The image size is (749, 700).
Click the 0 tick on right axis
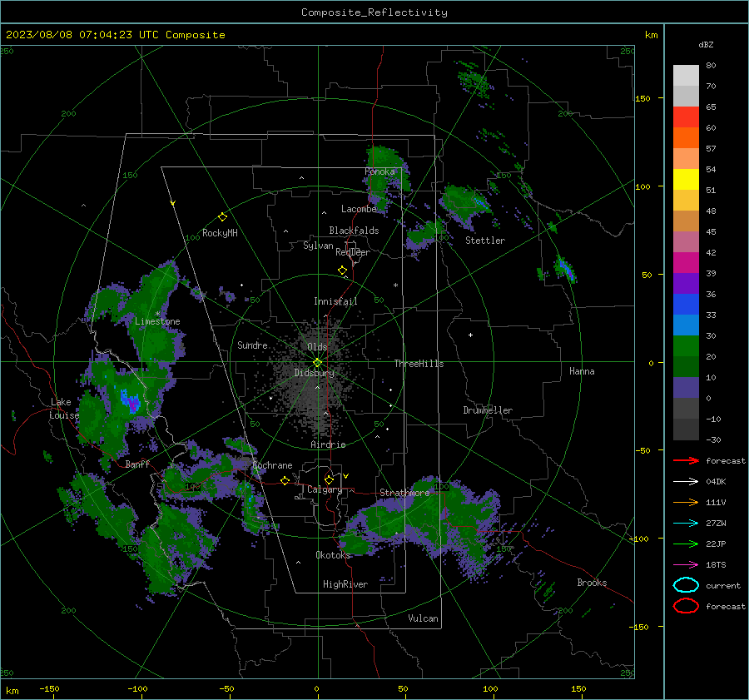pyautogui.click(x=651, y=363)
